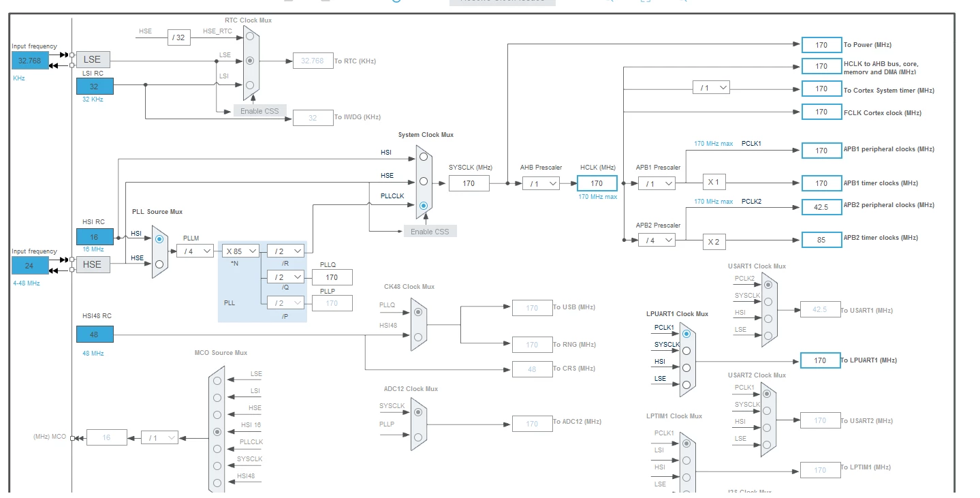Select SYSCLK in USART1 Clock Mux
The width and height of the screenshot is (980, 498).
pos(768,301)
